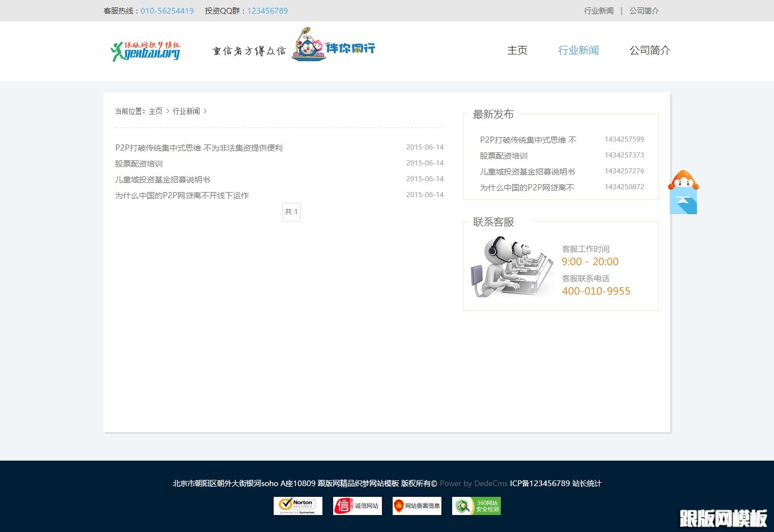
Task: Switch to the 公司简介 navigation tab
Action: coord(649,50)
